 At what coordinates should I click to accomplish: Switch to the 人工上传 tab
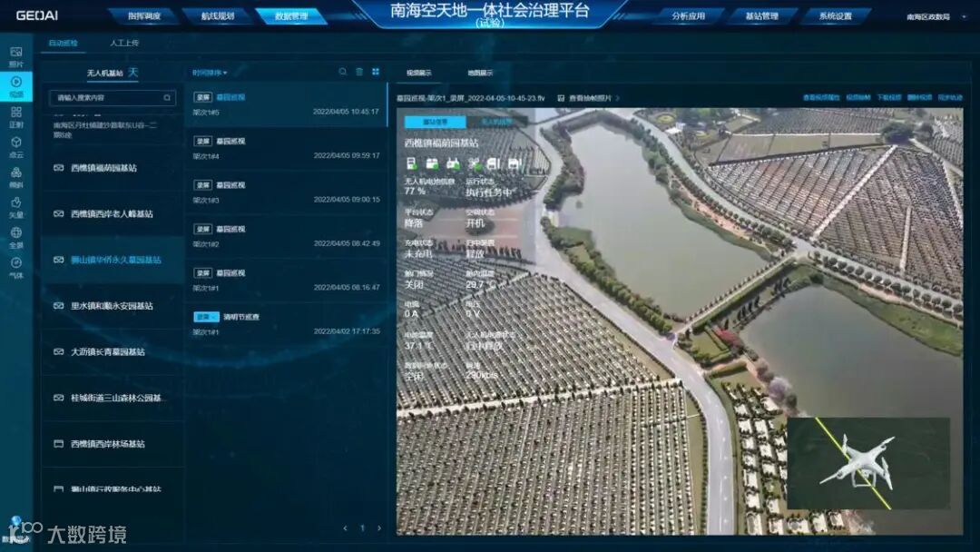pyautogui.click(x=124, y=44)
